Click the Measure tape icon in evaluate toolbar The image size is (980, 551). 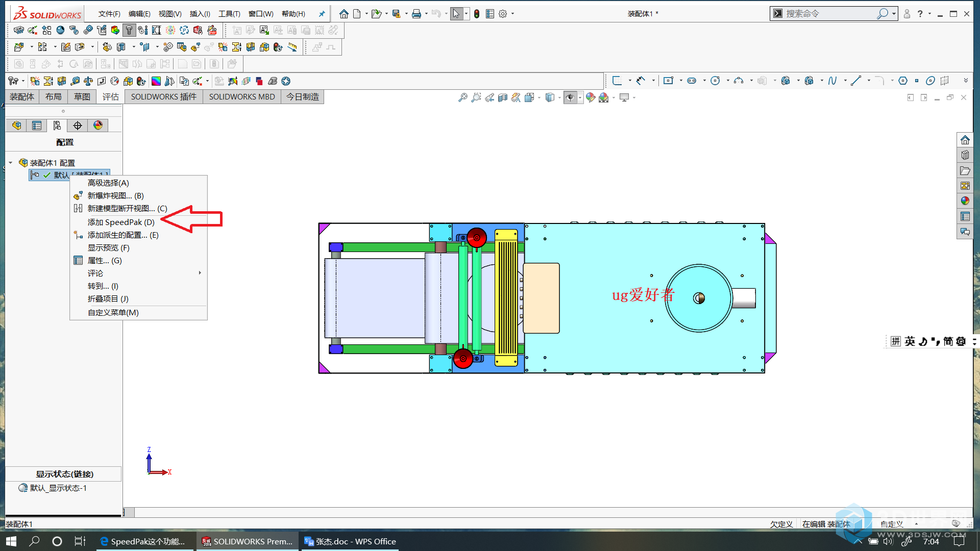(x=75, y=81)
